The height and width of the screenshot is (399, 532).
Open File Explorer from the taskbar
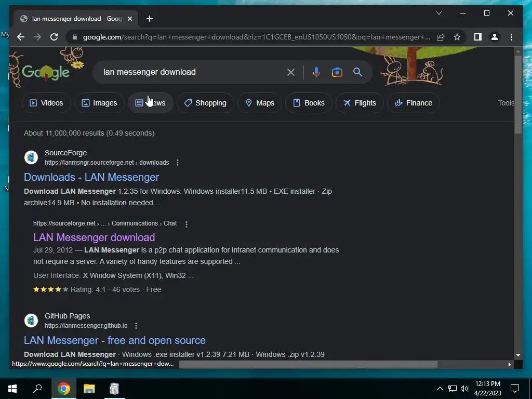coord(89,389)
